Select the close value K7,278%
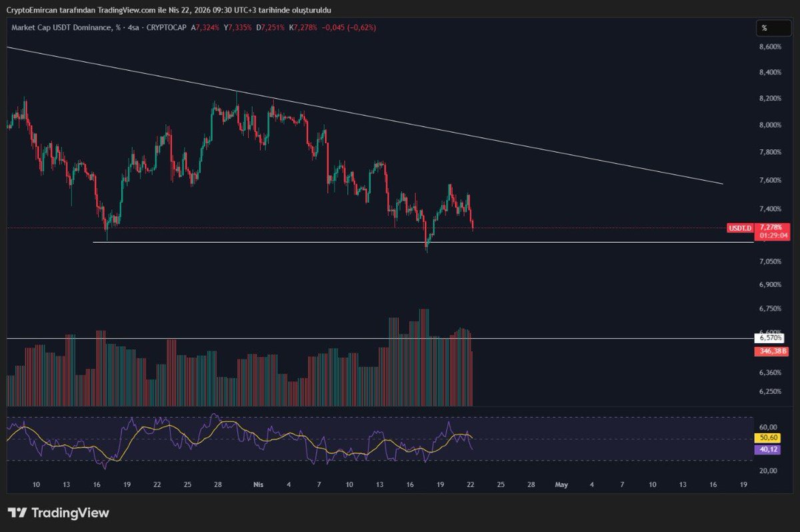This screenshot has width=800, height=532. [303, 28]
